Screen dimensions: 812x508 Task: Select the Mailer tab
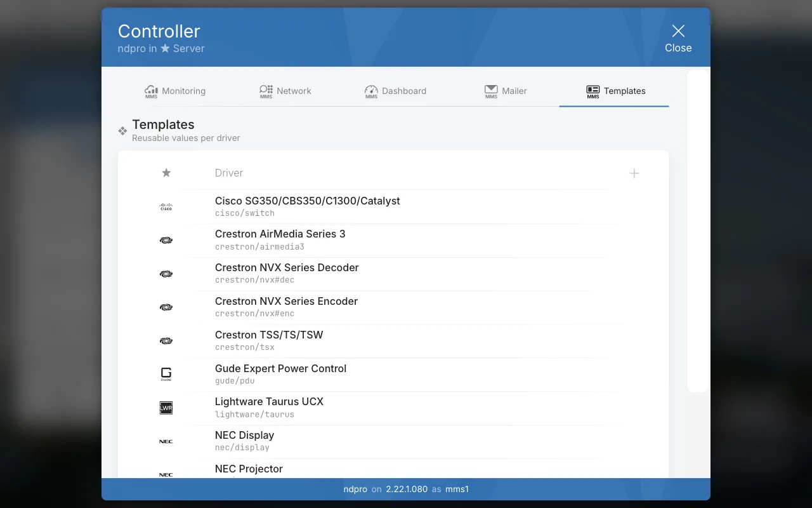click(505, 91)
